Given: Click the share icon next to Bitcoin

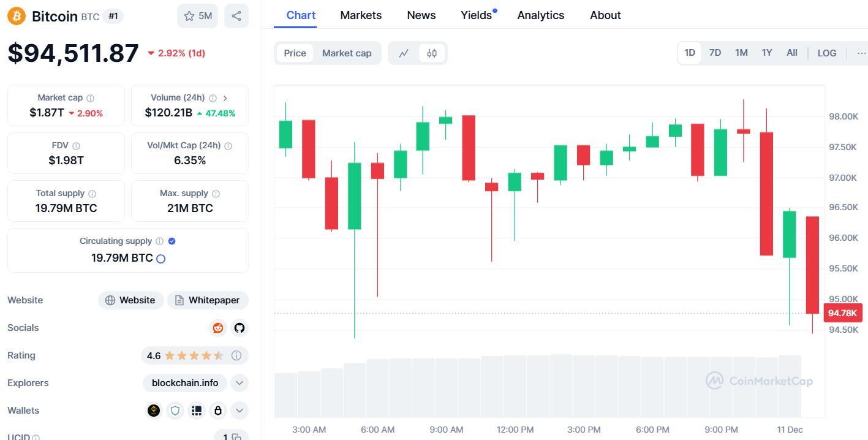Looking at the screenshot, I should [x=236, y=16].
